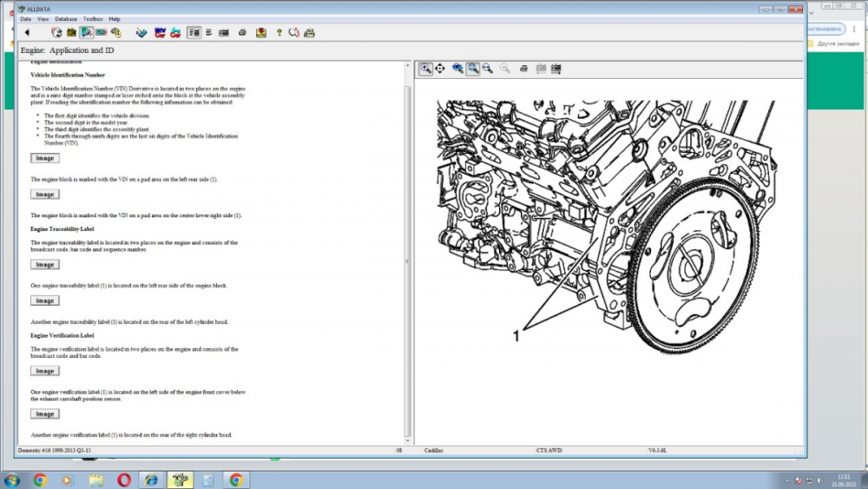Click the yellow question mark help icon
The width and height of the screenshot is (868, 489).
pyautogui.click(x=279, y=33)
